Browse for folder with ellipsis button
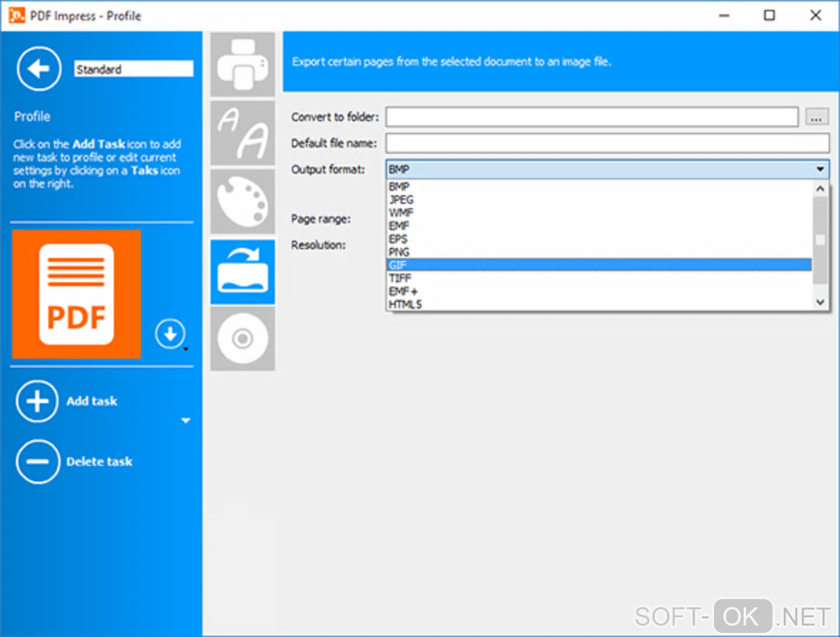Image resolution: width=840 pixels, height=637 pixels. (x=816, y=117)
